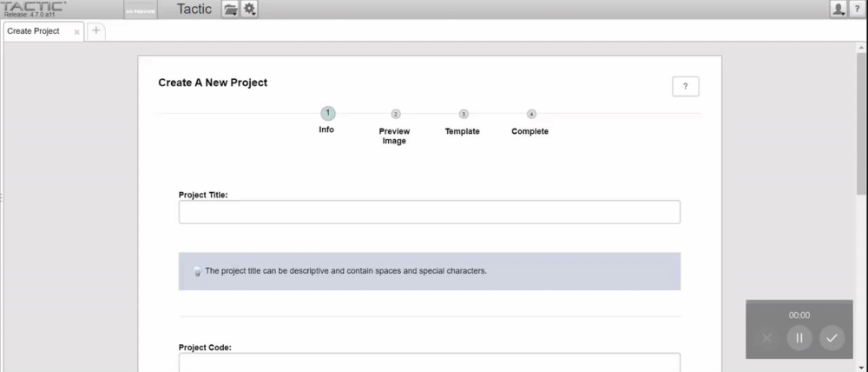Click the vertical scrollbar thumb

tap(861, 123)
